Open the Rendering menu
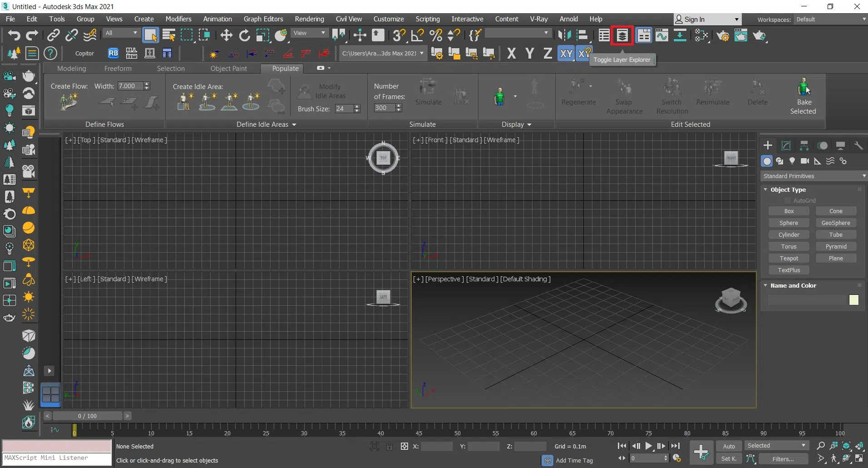Screen dimensions: 868x468 pos(309,19)
